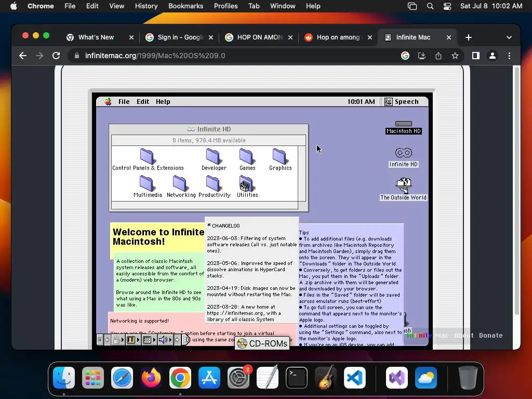Click the Infinite Mac home link
Screen dimensions: 532x399
coord(428,335)
